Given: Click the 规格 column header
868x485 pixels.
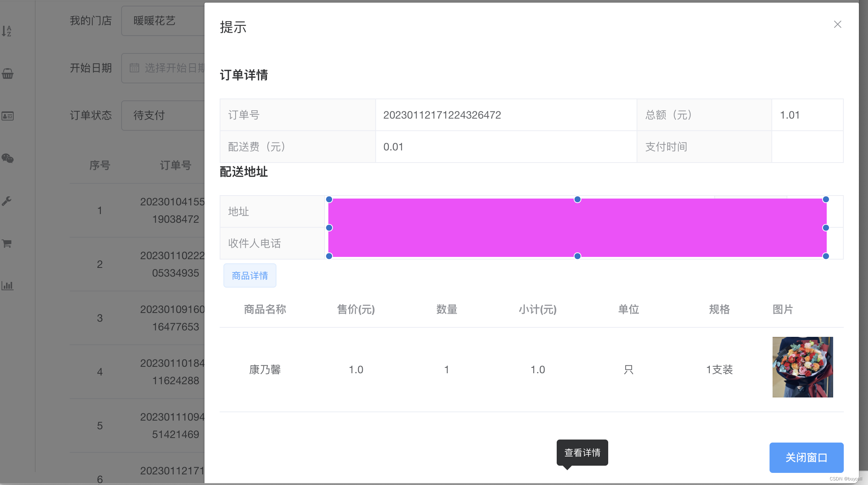Looking at the screenshot, I should 719,309.
